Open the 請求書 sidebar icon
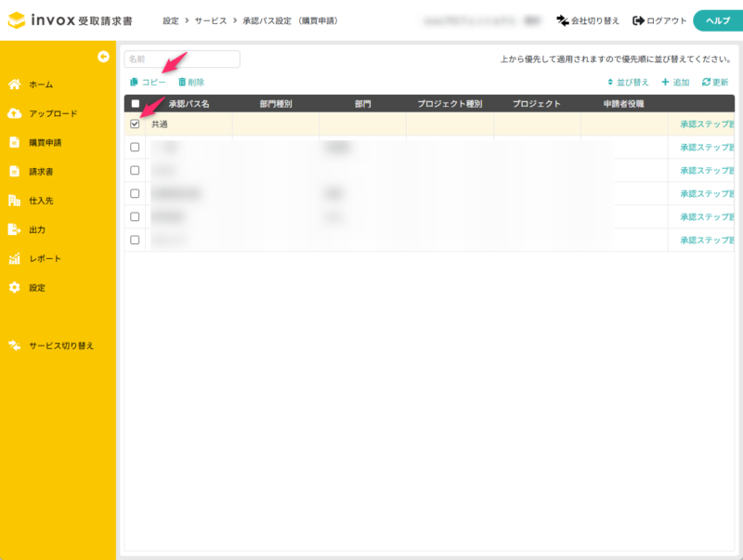The height and width of the screenshot is (560, 743). tap(14, 172)
